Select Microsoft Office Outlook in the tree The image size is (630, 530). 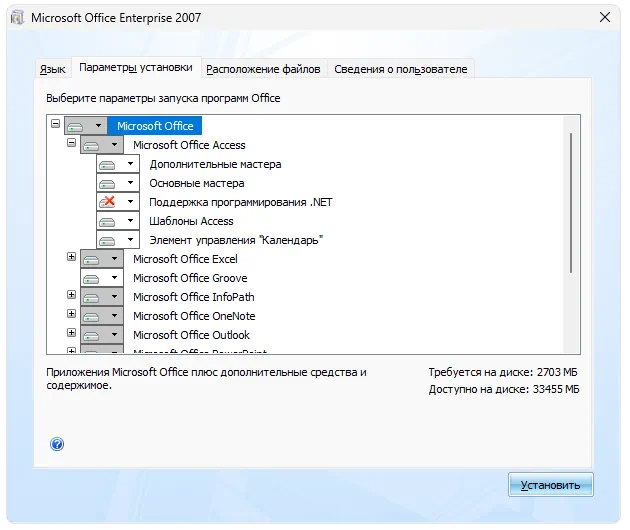coord(191,335)
